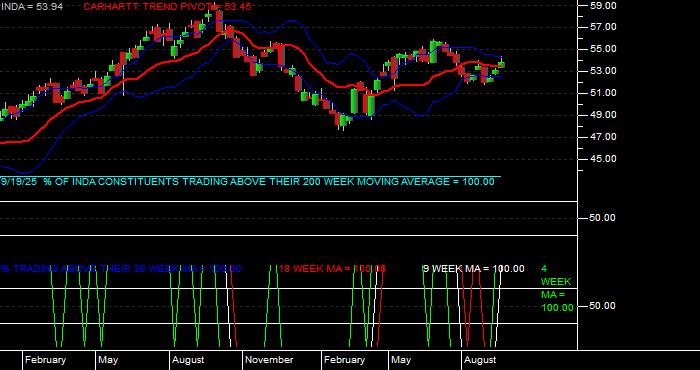Click the second May date marker
The height and width of the screenshot is (370, 700).
point(401,360)
